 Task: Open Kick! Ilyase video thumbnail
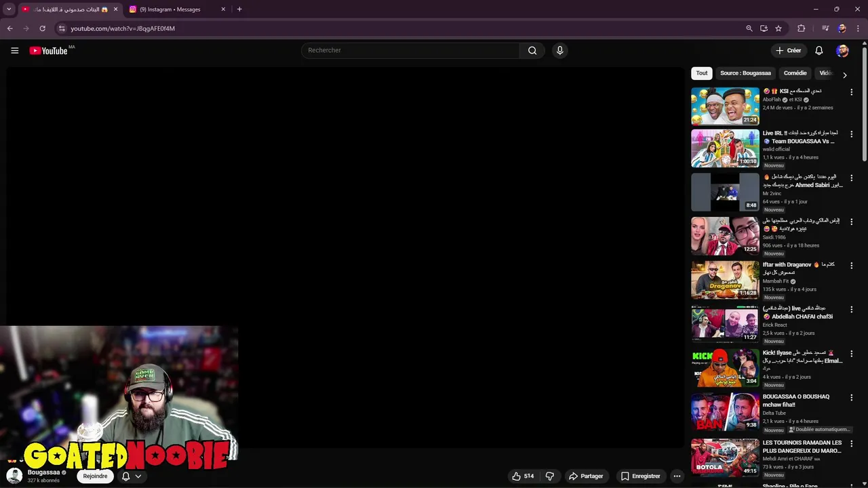coord(725,367)
